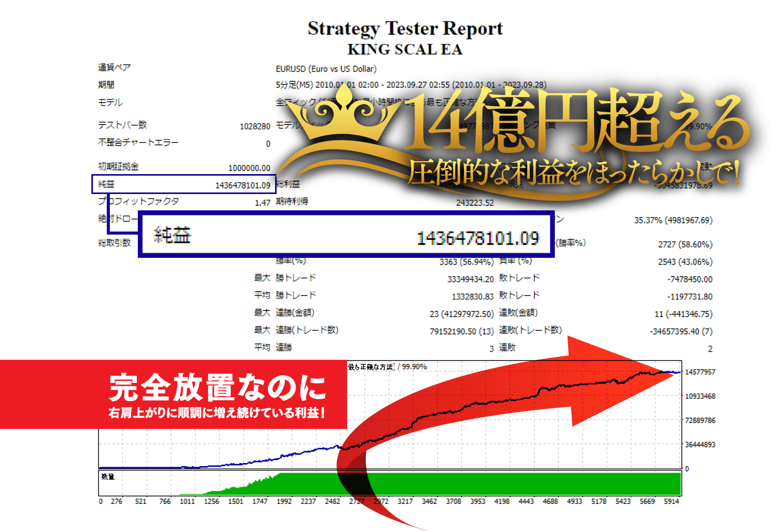Click the gold 14億円超える headline
Viewport: 784px width, 532px height.
click(x=577, y=123)
